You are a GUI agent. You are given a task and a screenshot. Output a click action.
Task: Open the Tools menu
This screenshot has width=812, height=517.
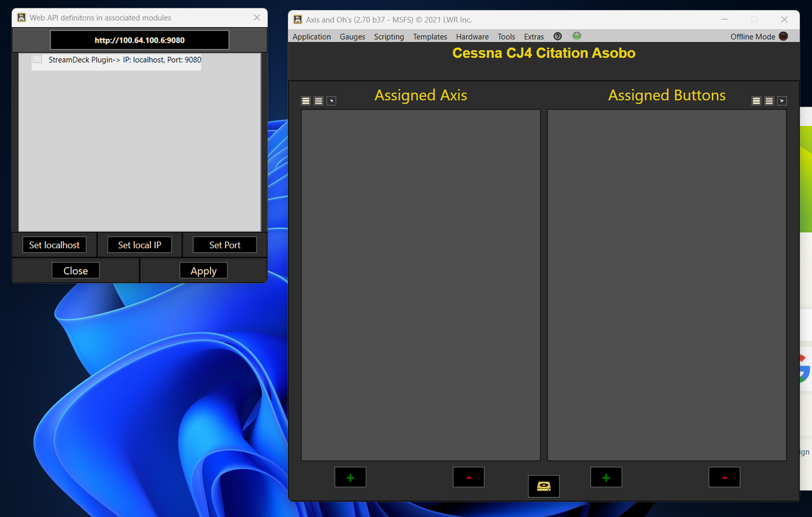(506, 37)
